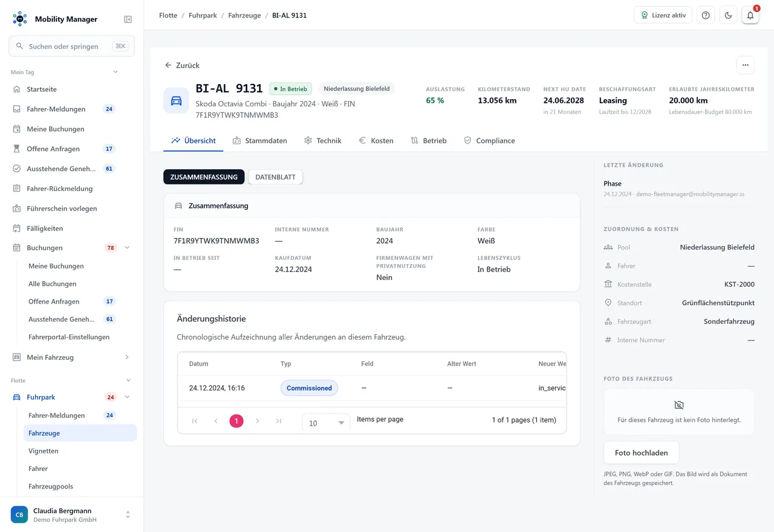Image resolution: width=774 pixels, height=532 pixels.
Task: Click the blue car vehicle avatar icon
Action: click(x=177, y=100)
